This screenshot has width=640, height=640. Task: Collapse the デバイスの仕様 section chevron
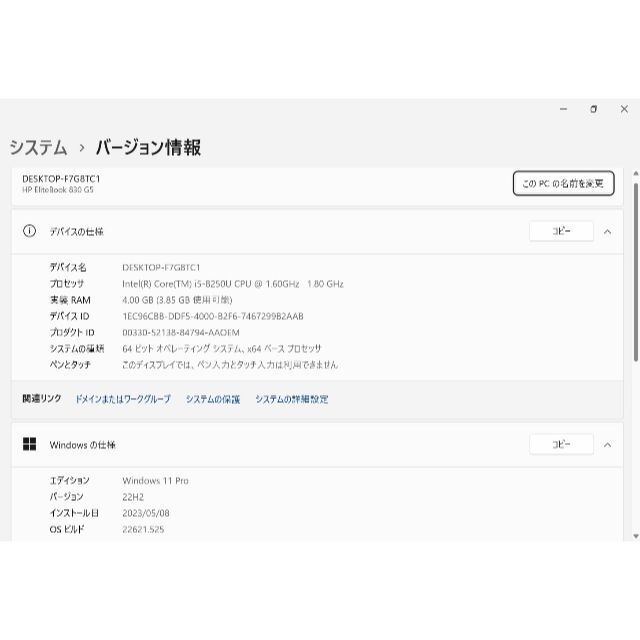click(x=607, y=232)
